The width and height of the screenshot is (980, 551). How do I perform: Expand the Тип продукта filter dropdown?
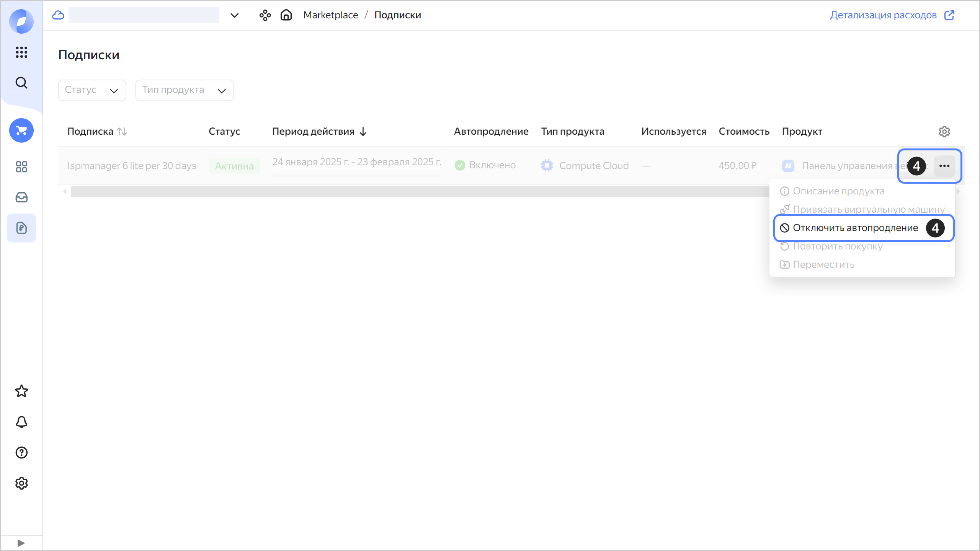point(184,90)
